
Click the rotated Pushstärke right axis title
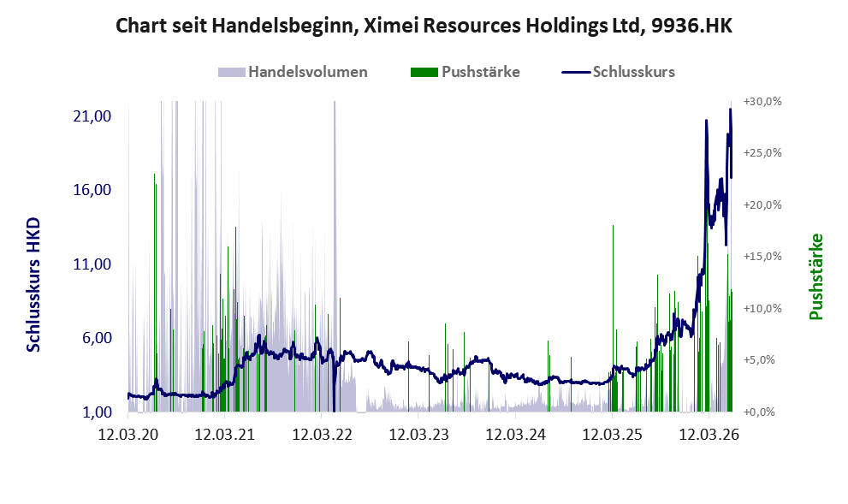(x=815, y=276)
